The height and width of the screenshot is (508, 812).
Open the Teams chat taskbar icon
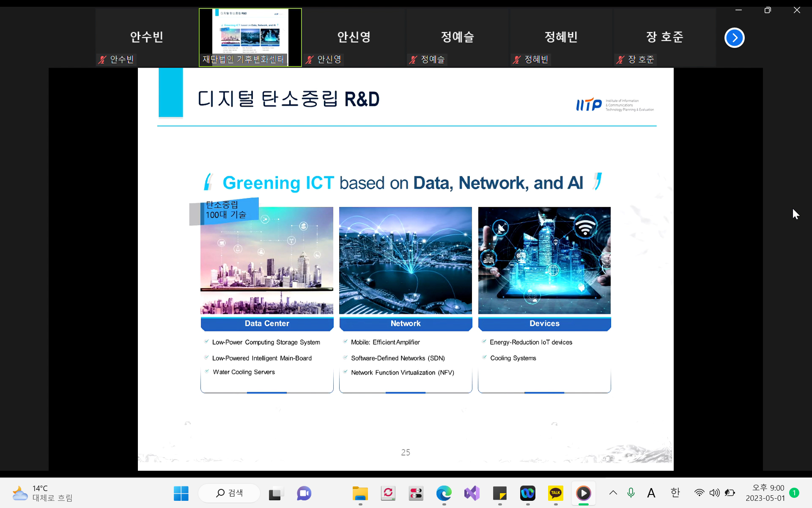pyautogui.click(x=304, y=493)
